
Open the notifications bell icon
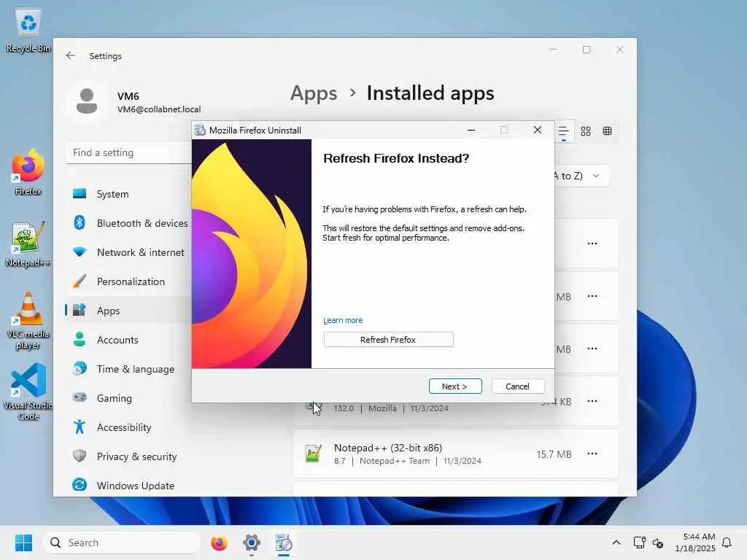[727, 542]
